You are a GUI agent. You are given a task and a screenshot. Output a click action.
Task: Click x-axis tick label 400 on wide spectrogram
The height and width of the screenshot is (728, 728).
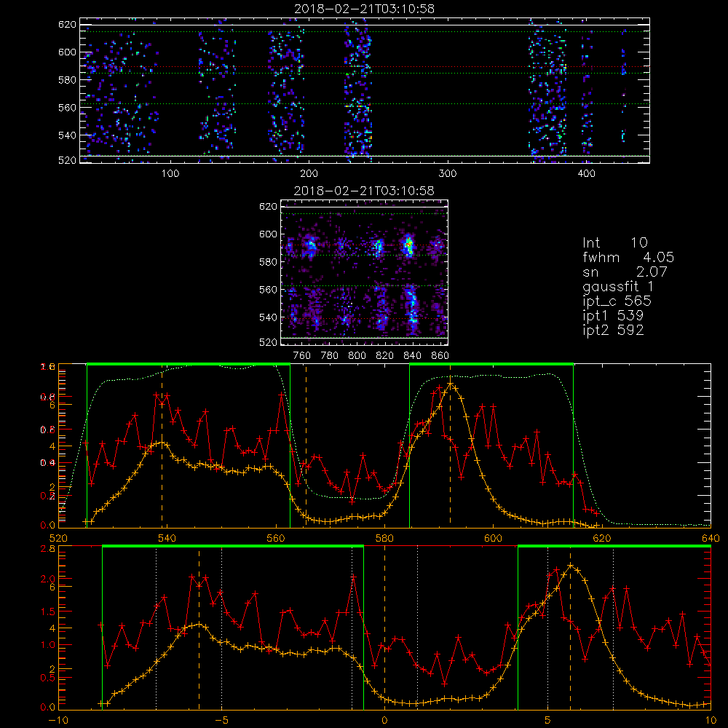click(x=586, y=174)
